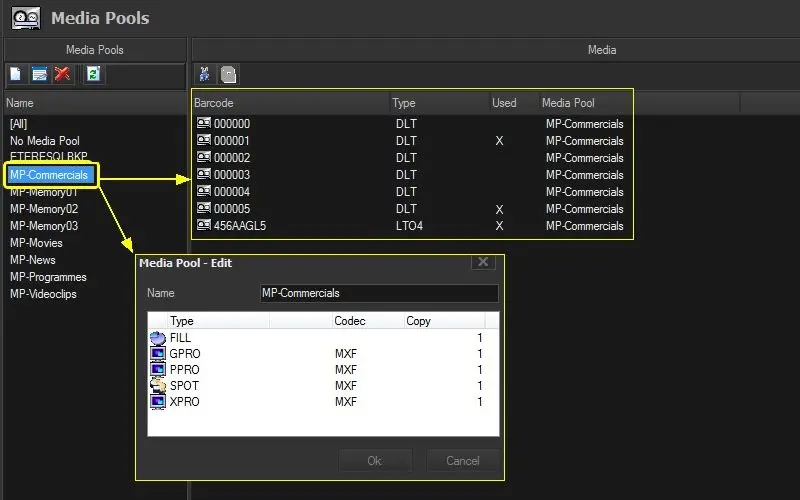Screen dimensions: 800x500
Task: Click the first Media panel toolbar icon
Action: pos(205,74)
